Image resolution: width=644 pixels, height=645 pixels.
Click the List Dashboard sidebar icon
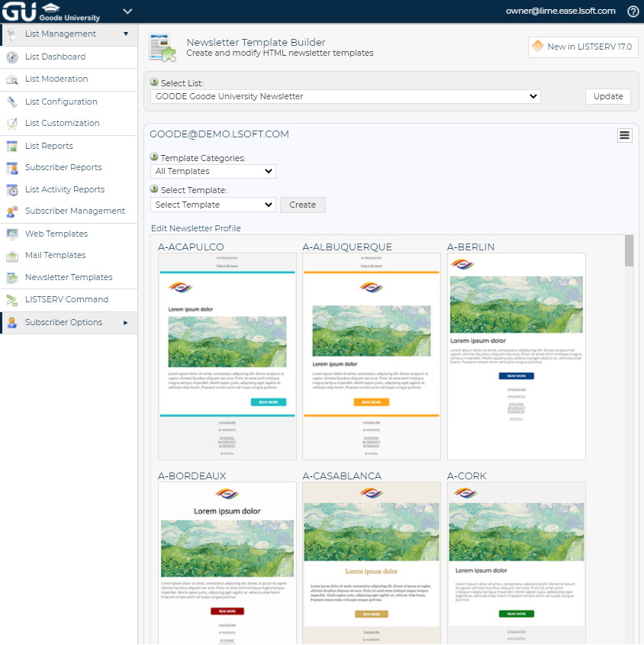click(x=11, y=57)
